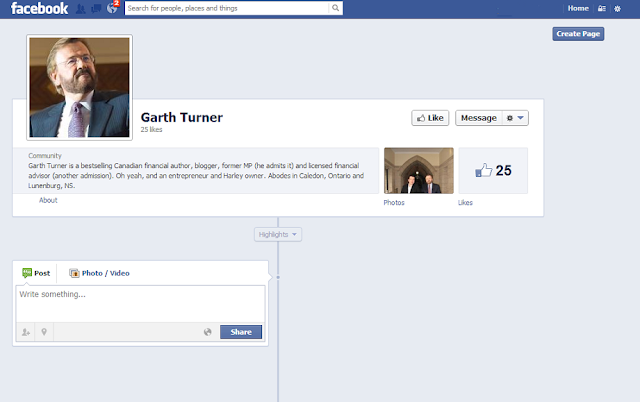The height and width of the screenshot is (402, 640).
Task: Switch to Photo / Video tab
Action: (x=99, y=273)
